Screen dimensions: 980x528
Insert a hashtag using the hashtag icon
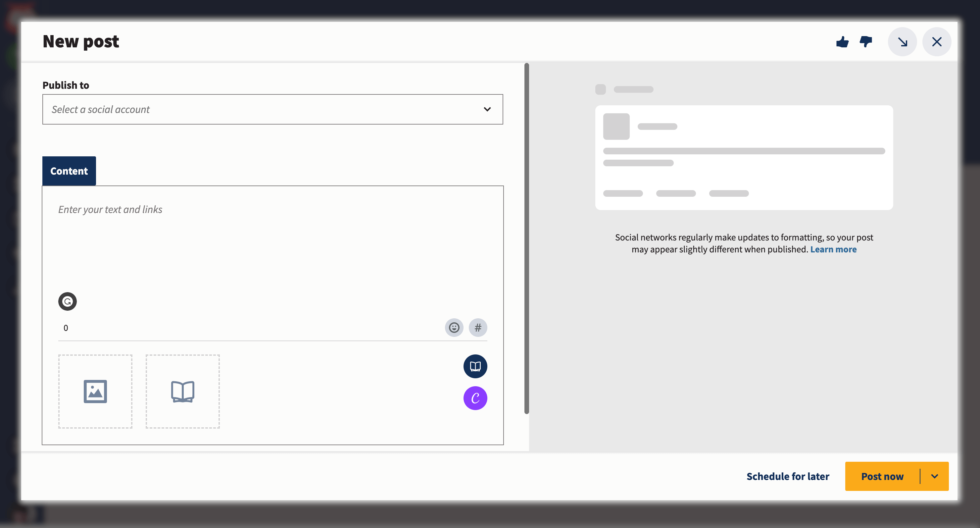coord(478,327)
